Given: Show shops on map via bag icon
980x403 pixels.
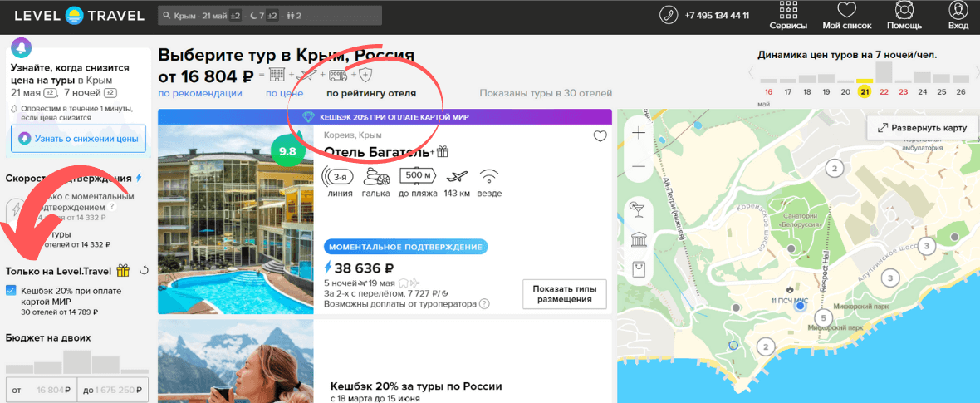Looking at the screenshot, I should pos(639,269).
